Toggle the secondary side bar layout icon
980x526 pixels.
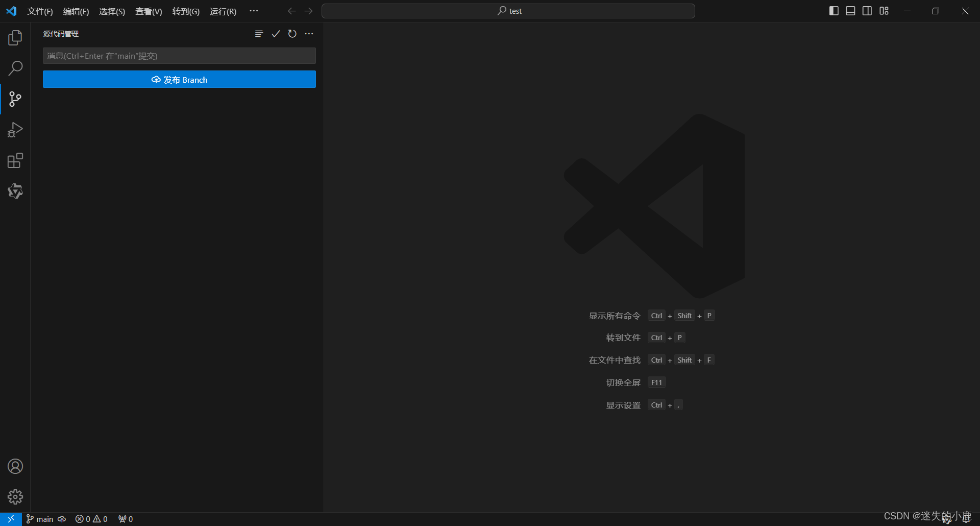[x=867, y=11]
